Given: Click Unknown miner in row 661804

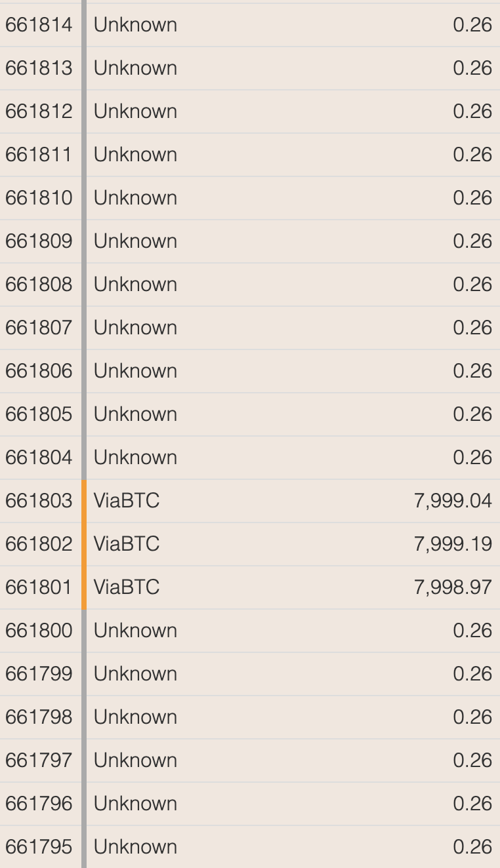Looking at the screenshot, I should pyautogui.click(x=135, y=458).
